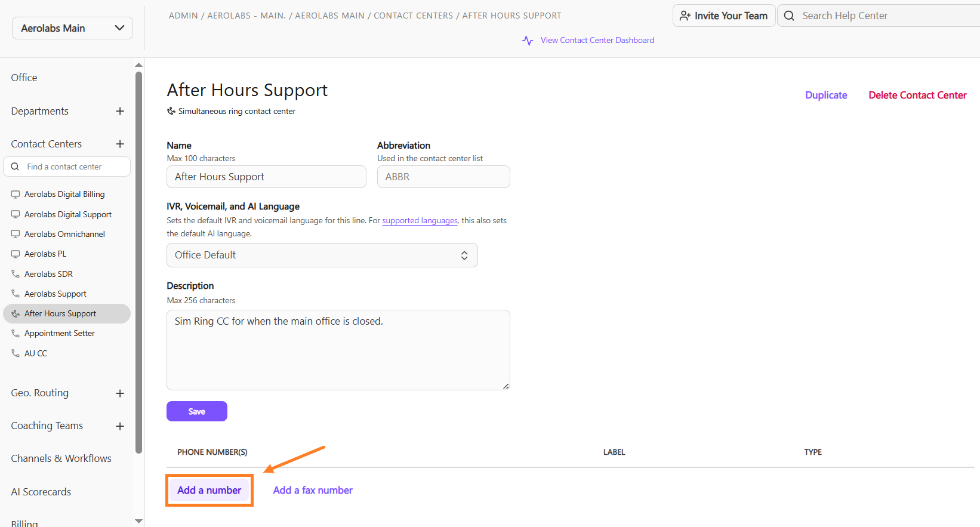Click Invite Your Team button
980x527 pixels.
[x=724, y=16]
